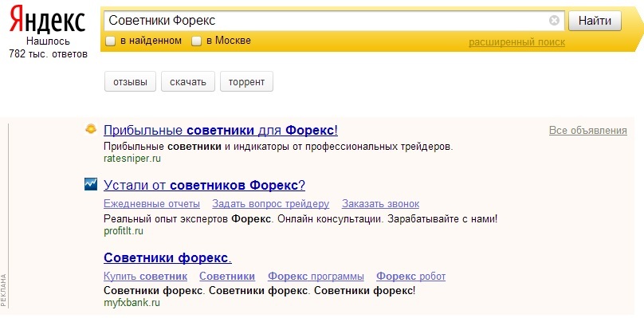Image resolution: width=644 pixels, height=318 pixels.
Task: Enable the "в найденном" checkbox
Action: point(110,41)
